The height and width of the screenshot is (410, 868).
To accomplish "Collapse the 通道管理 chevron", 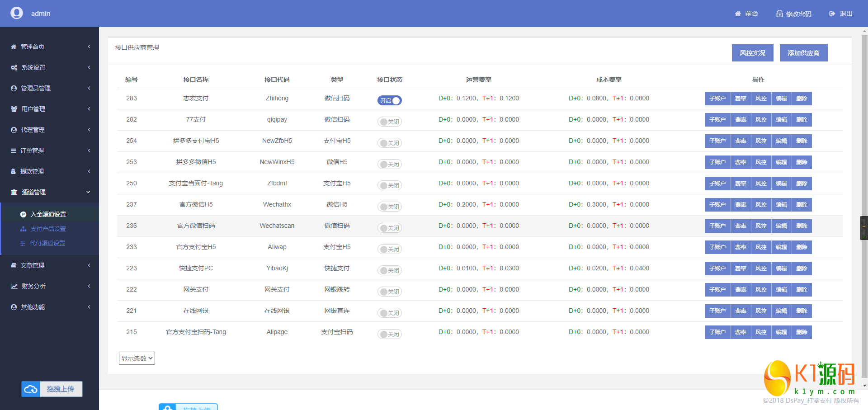I will (x=88, y=192).
